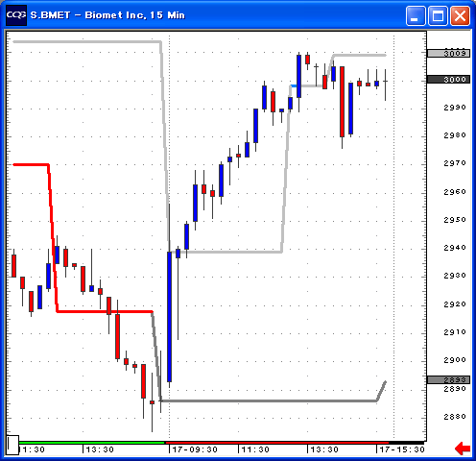Click the red session bar on time axis
The width and height of the screenshot is (476, 461).
[x=276, y=443]
